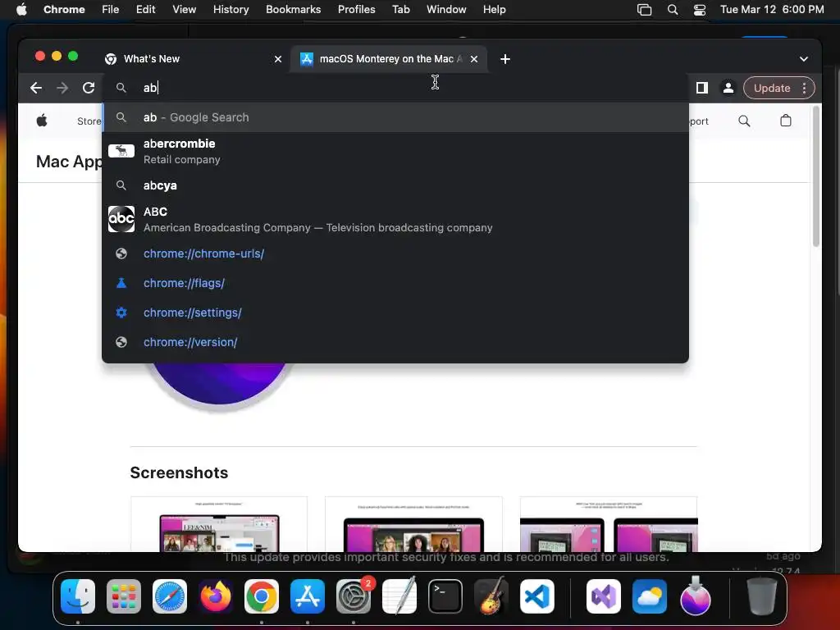Reload the current page
Viewport: 840px width, 630px height.
tap(89, 88)
